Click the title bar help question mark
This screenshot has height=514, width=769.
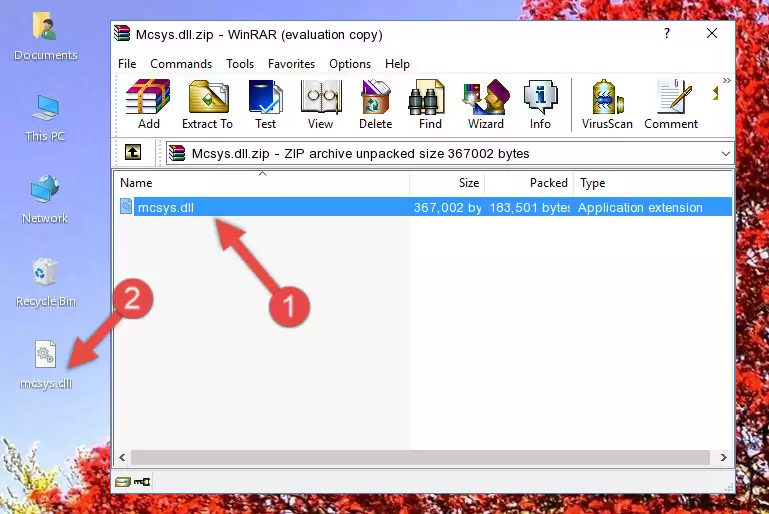pyautogui.click(x=666, y=33)
